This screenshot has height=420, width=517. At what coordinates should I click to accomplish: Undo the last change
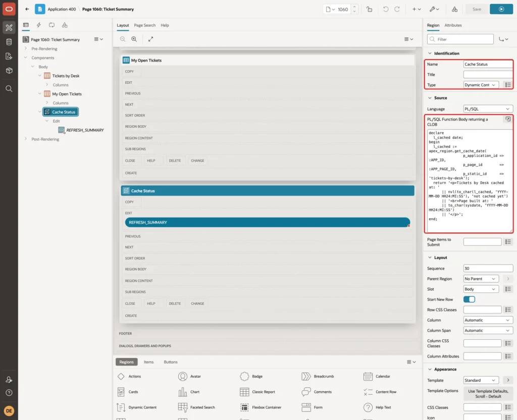pos(385,9)
